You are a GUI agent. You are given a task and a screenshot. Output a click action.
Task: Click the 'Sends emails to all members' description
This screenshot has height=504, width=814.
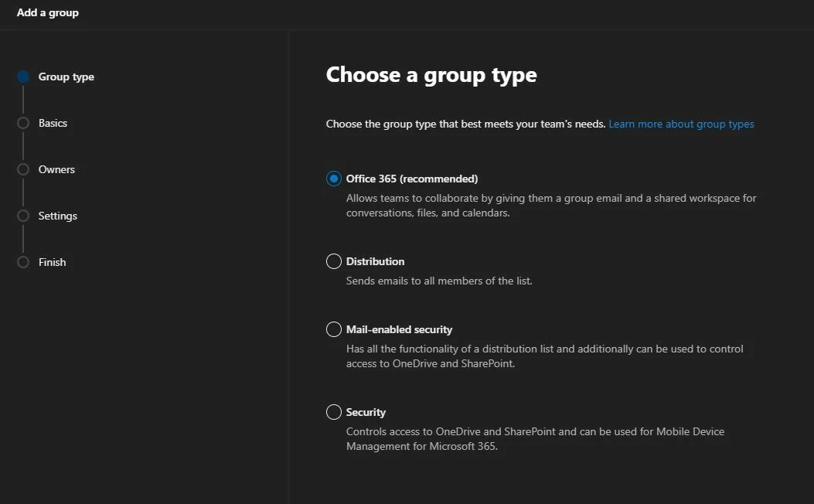tap(439, 281)
